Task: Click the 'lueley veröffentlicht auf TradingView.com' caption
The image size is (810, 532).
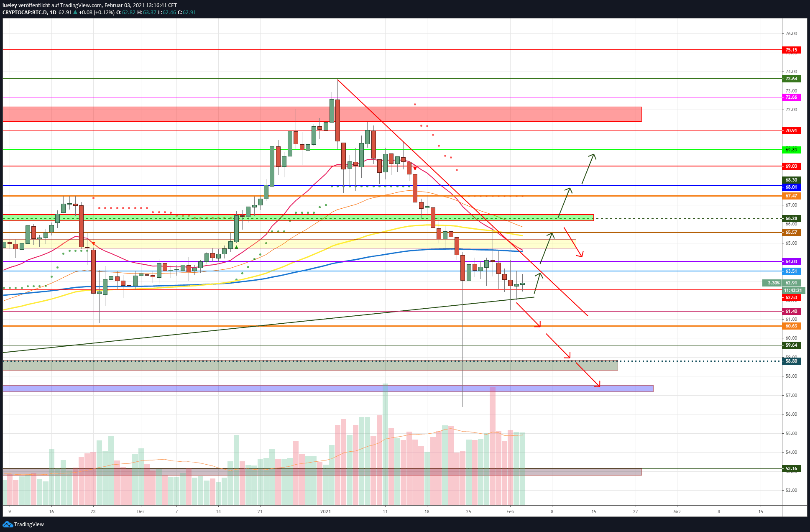Action: 52,5
